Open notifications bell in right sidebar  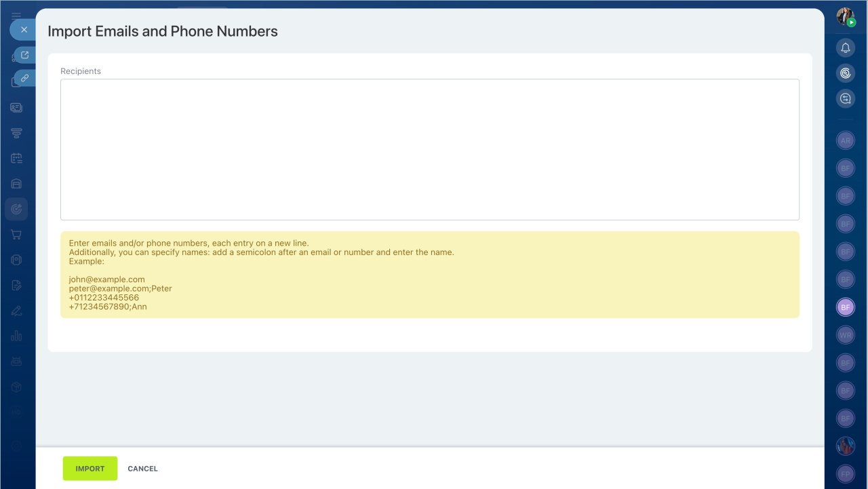coord(845,48)
